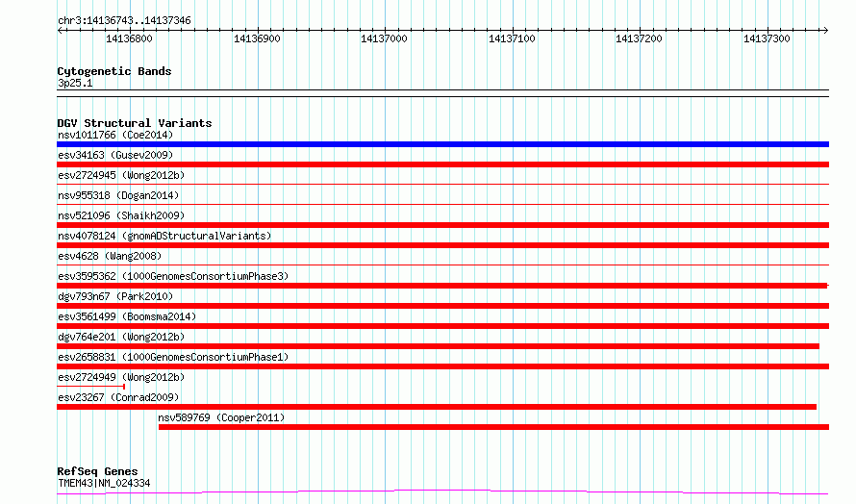Select esv3561499 (Boomsma2014) label
Screen dimensions: 856x504
127,316
